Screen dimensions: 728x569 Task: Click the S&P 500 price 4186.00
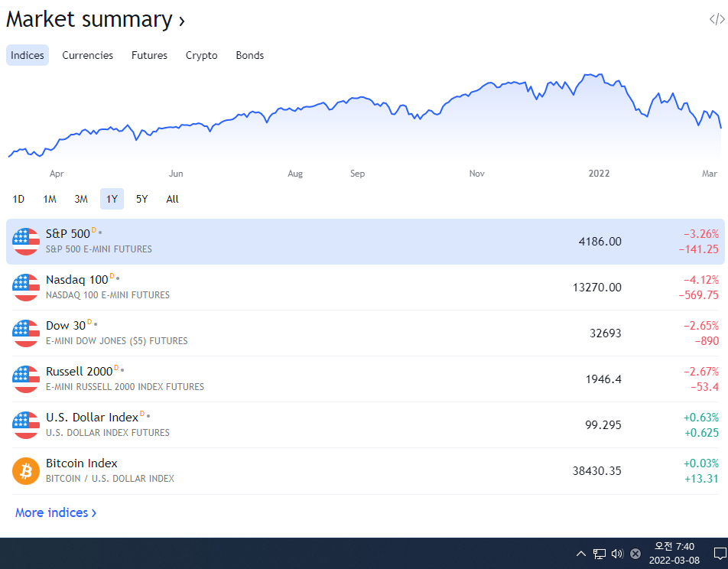[x=600, y=242]
